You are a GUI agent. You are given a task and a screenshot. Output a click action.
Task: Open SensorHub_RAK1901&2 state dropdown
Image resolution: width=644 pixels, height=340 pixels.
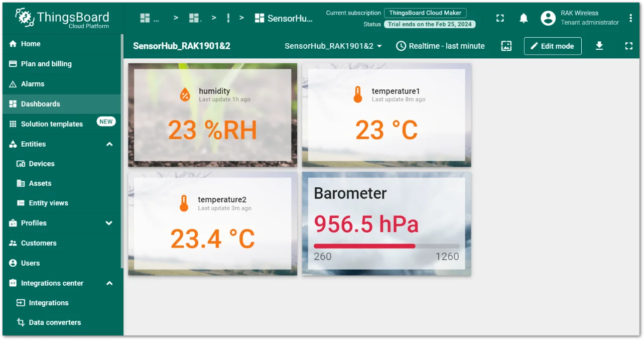pos(333,46)
